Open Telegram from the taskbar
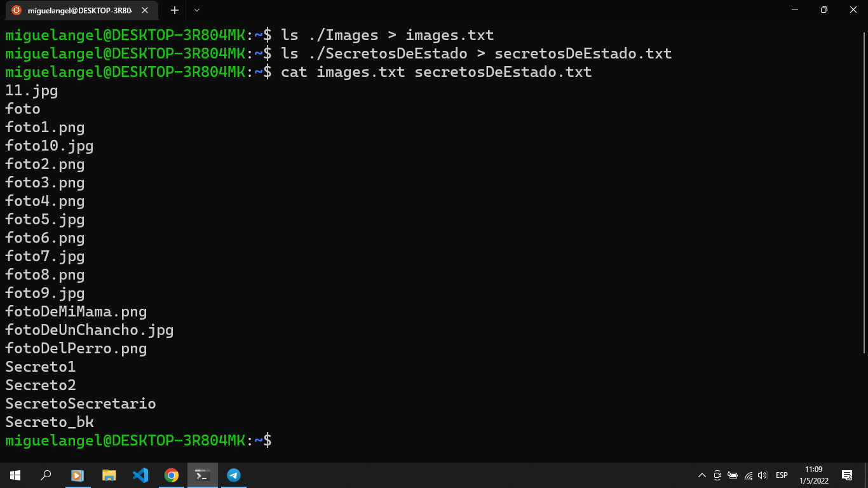The height and width of the screenshot is (488, 868). (233, 475)
